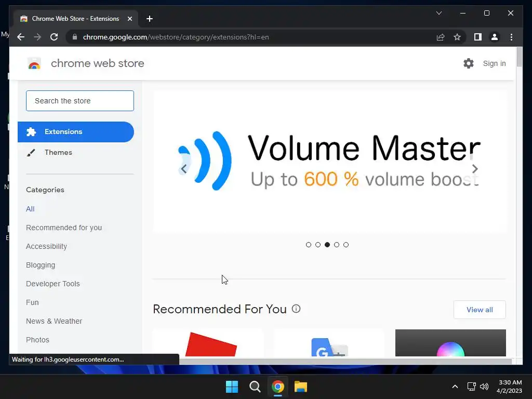Open the dark colorful-sphere extension card
Image resolution: width=532 pixels, height=399 pixels.
click(x=450, y=343)
